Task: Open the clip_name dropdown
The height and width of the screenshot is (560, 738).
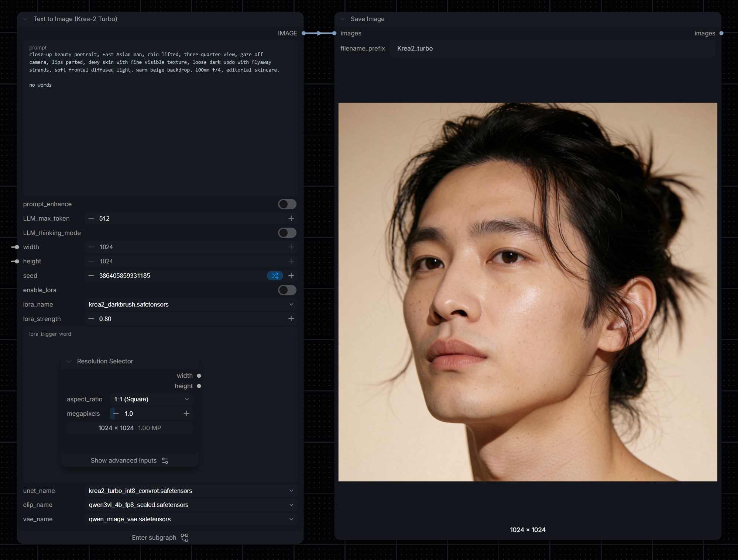Action: tap(191, 505)
